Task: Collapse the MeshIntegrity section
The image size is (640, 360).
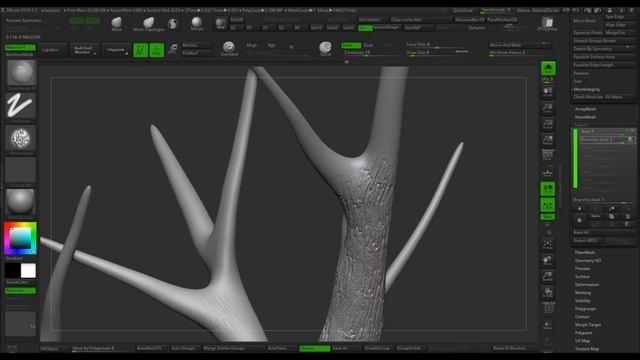Action: (587, 89)
